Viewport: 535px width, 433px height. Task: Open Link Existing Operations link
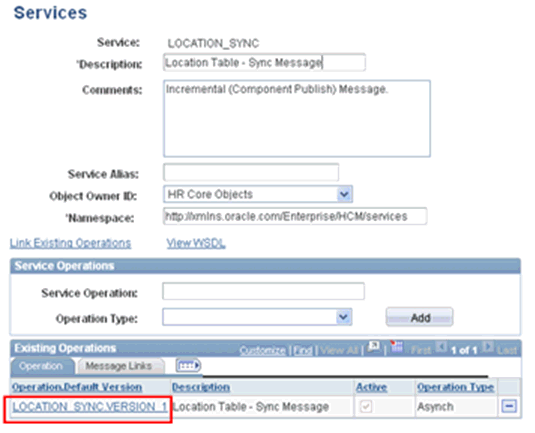70,243
